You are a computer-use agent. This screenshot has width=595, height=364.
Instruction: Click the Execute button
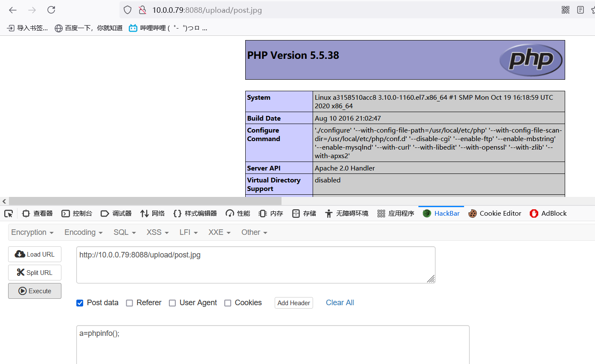(35, 291)
